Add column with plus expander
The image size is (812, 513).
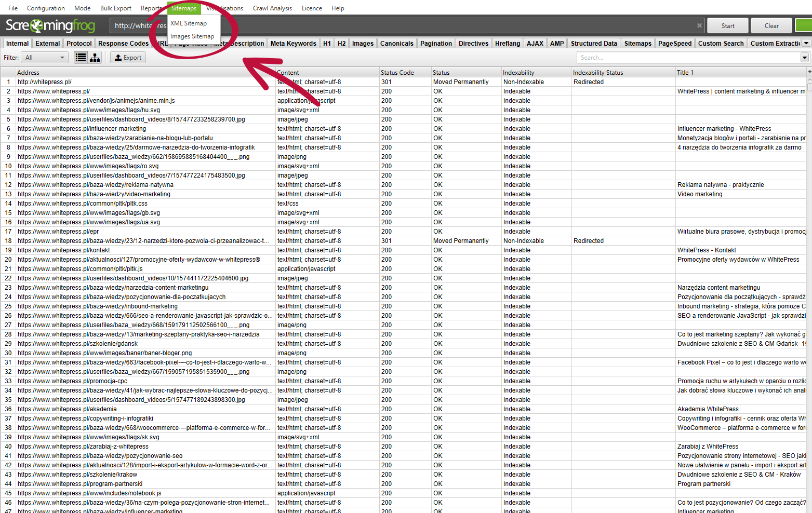tap(809, 72)
